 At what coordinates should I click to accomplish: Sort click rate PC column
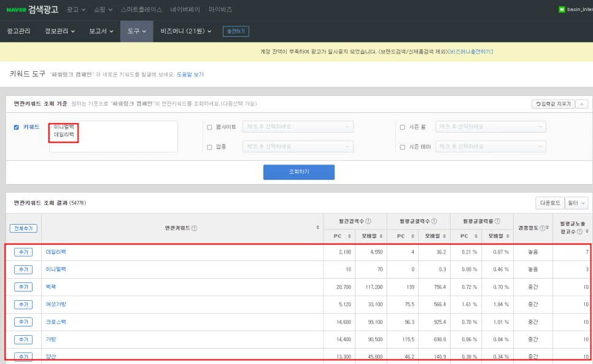(476, 236)
